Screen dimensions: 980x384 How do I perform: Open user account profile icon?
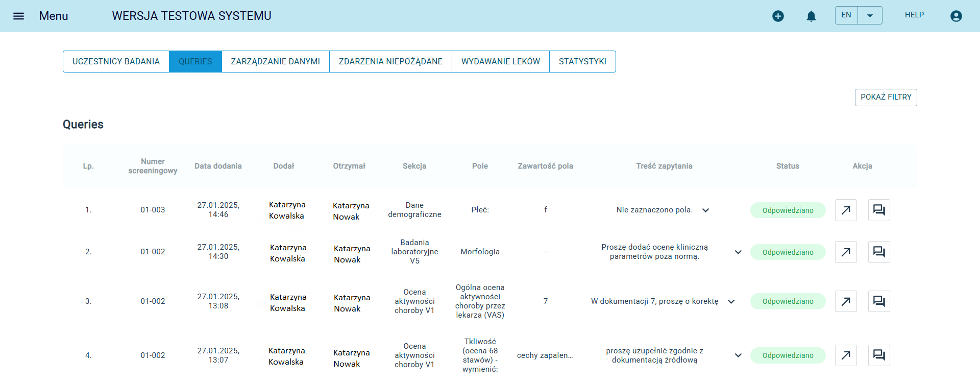click(956, 16)
